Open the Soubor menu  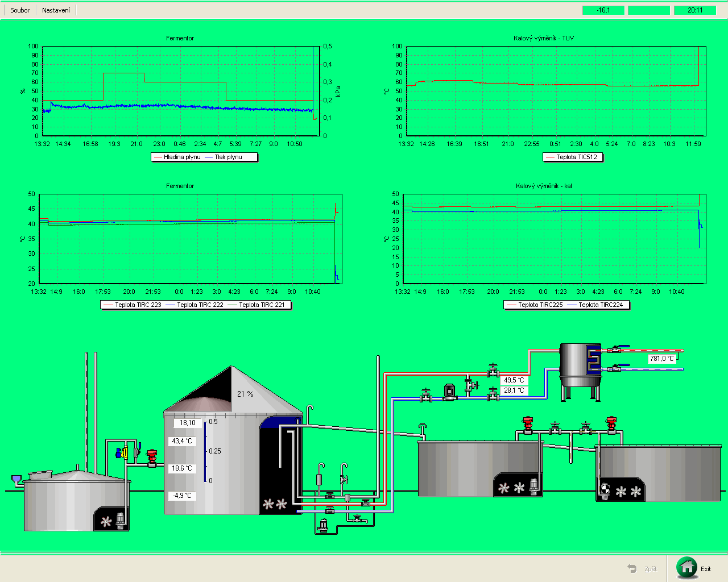click(20, 10)
